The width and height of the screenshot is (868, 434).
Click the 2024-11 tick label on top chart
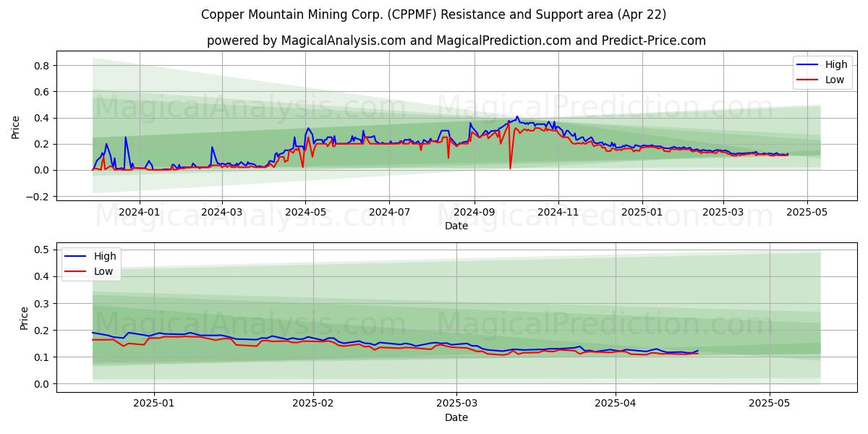558,212
